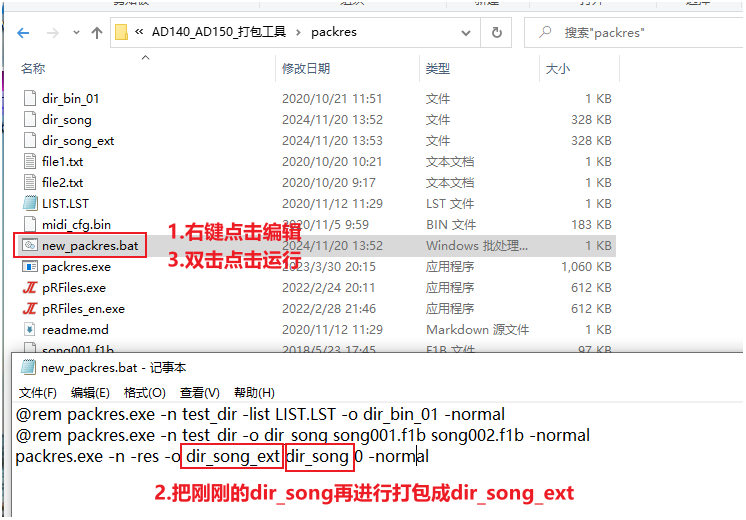Open Notepad 帮助(H) menu

255,393
